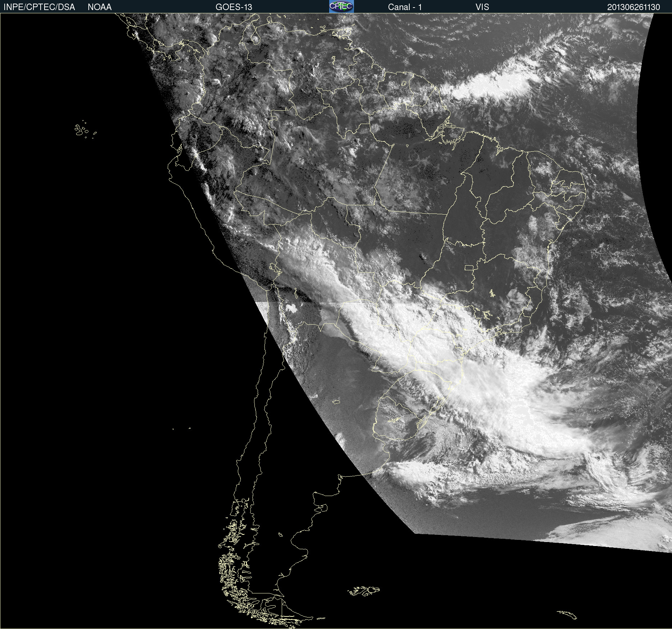This screenshot has width=672, height=629.
Task: Click the GOES-13 satellite label
Action: point(234,7)
